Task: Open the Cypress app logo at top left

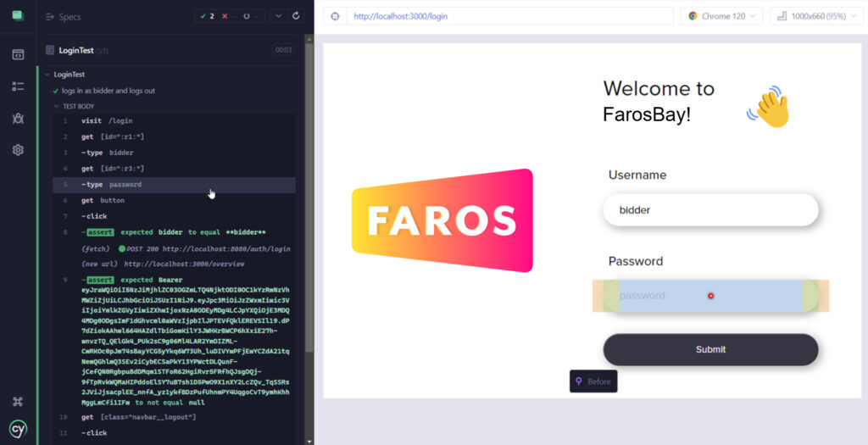Action: pyautogui.click(x=18, y=15)
